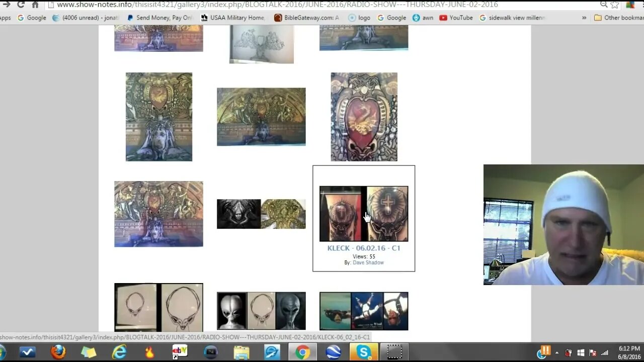The image size is (644, 362).
Task: Open the blue circular arrow app on taskbar
Action: (x=272, y=352)
